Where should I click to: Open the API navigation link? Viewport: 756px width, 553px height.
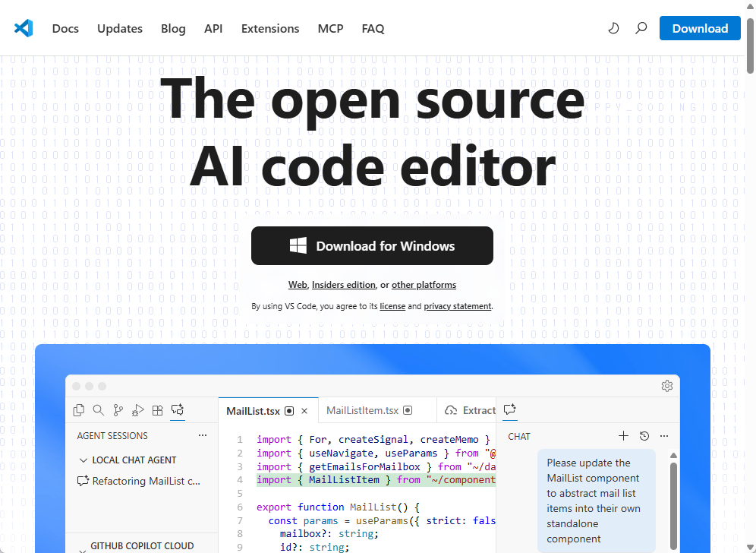point(213,28)
